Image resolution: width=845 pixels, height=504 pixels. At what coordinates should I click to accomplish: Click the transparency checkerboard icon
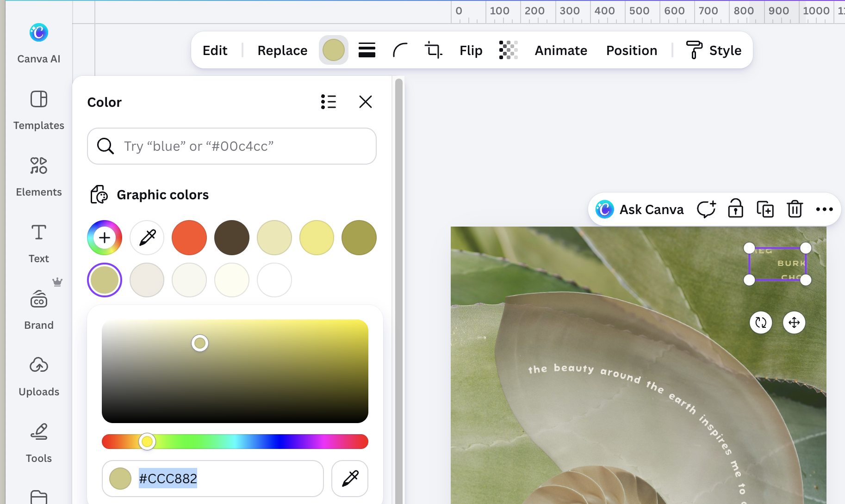point(508,50)
